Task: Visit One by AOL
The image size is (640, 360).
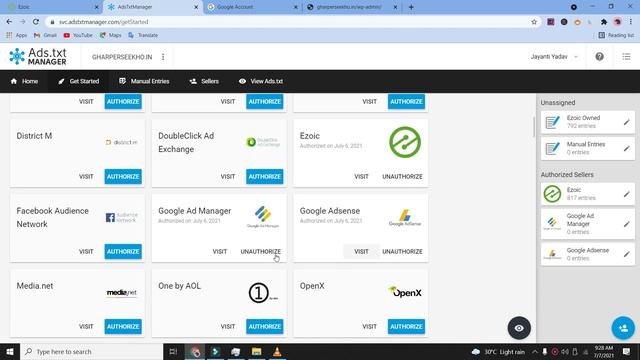Action: (x=228, y=327)
